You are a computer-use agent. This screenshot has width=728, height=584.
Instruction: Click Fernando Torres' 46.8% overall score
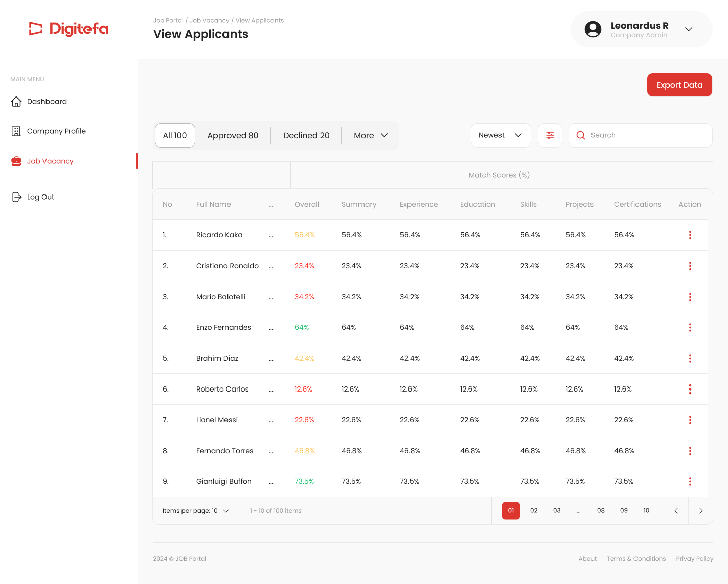coord(305,451)
